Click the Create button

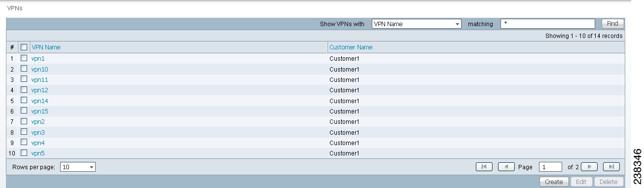click(554, 182)
